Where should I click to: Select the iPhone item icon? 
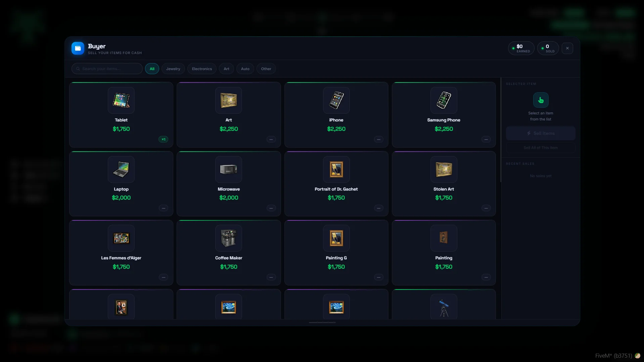point(336,100)
